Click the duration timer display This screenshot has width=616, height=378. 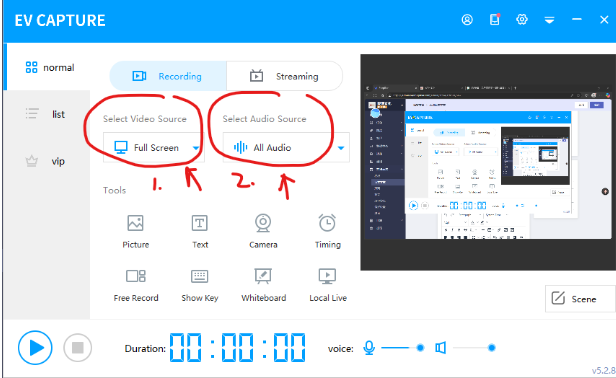(x=237, y=347)
